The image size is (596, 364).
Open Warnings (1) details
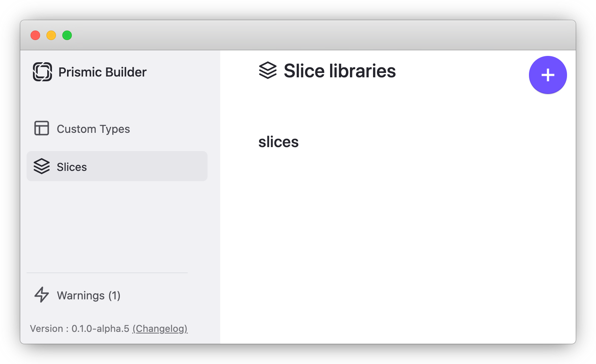pyautogui.click(x=88, y=295)
